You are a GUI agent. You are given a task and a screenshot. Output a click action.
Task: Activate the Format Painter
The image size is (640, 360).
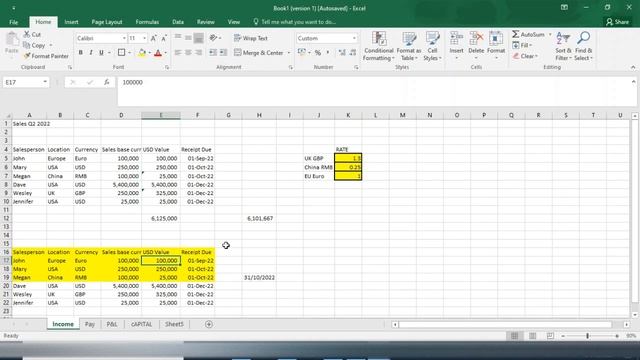coord(46,56)
